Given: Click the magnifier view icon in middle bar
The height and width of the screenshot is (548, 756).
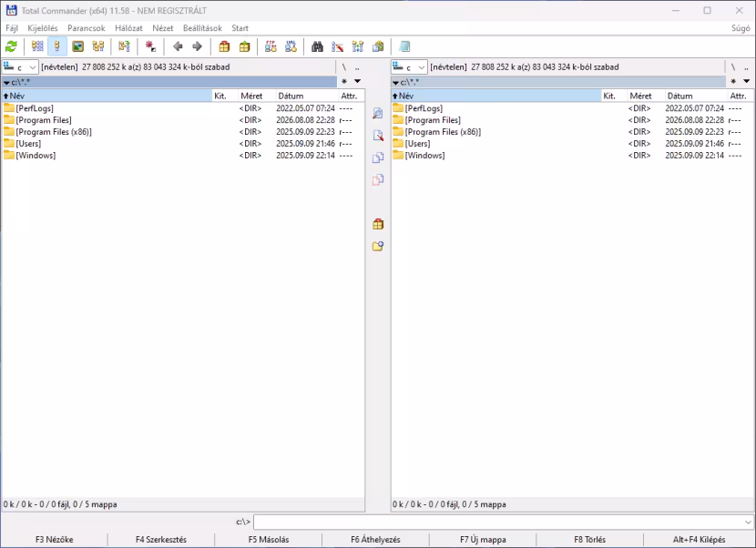Looking at the screenshot, I should point(378,113).
